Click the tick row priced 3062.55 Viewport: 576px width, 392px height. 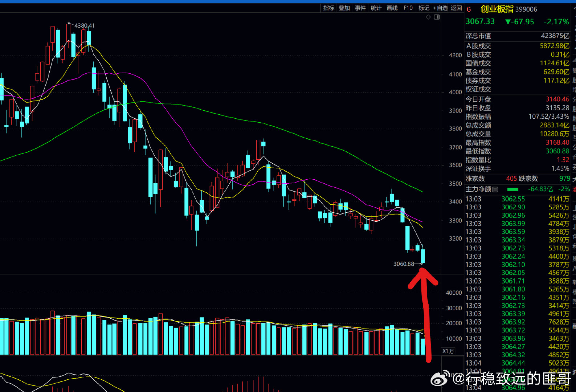coord(517,199)
